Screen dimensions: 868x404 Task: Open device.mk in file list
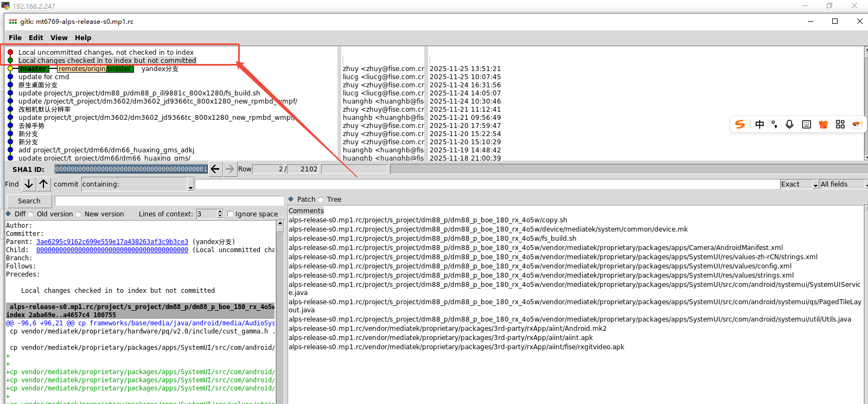tap(488, 229)
